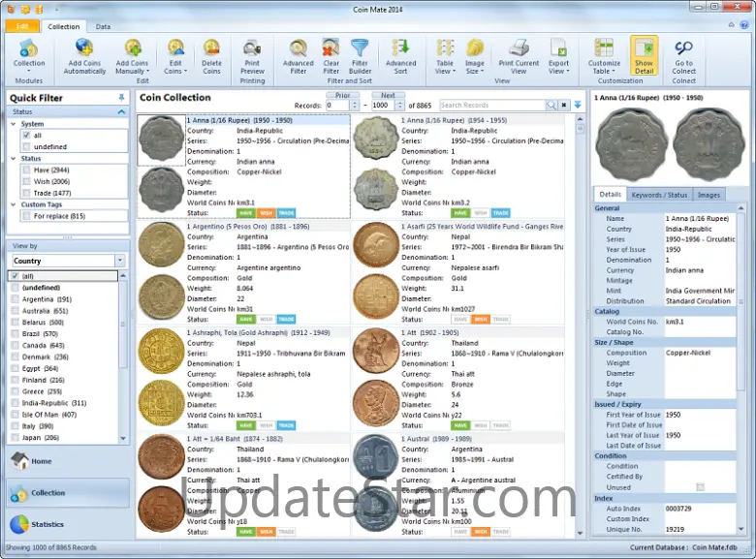Open Table View options
The height and width of the screenshot is (559, 756).
445,57
